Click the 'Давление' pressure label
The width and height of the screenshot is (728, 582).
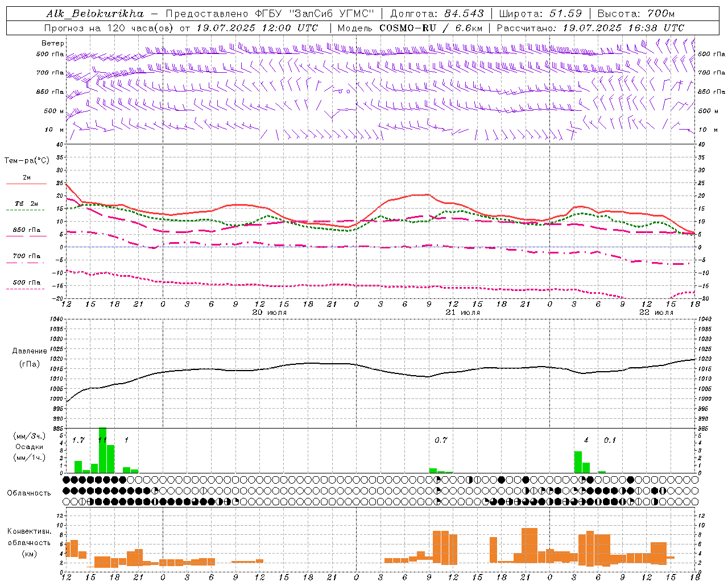coord(30,351)
